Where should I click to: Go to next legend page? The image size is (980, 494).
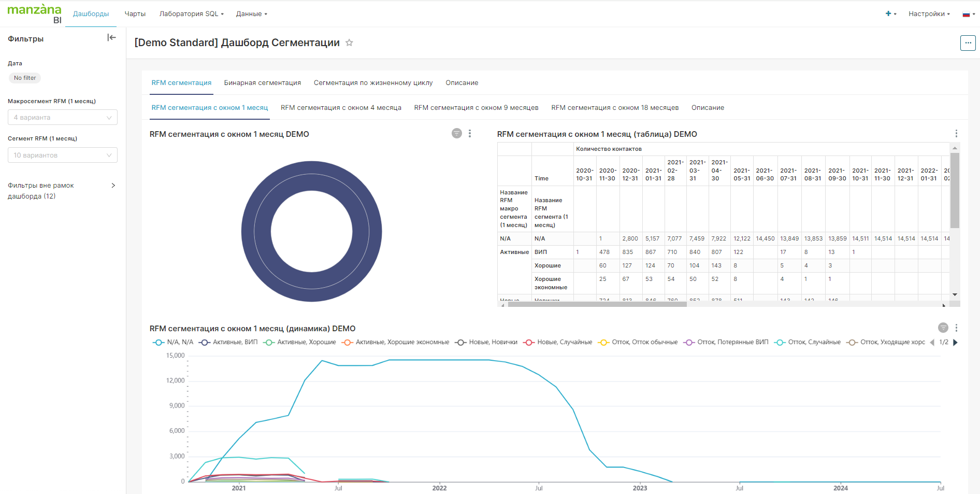(955, 342)
